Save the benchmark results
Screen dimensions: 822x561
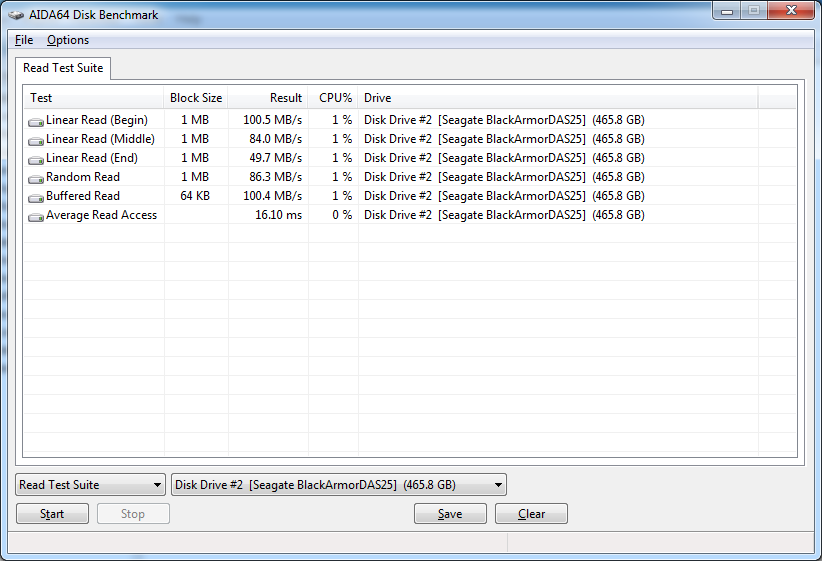tap(450, 514)
